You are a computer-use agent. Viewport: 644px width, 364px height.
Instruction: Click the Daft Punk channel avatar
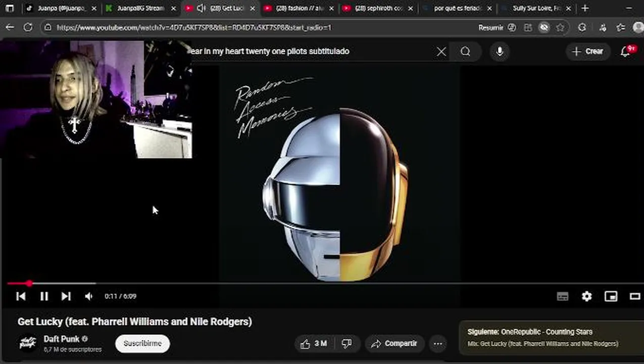[28, 343]
